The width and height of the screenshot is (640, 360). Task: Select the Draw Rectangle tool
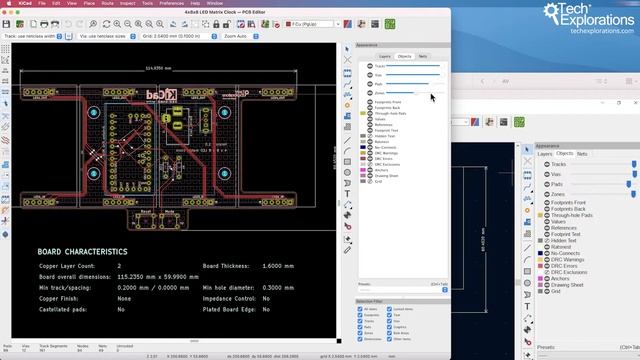click(x=347, y=162)
